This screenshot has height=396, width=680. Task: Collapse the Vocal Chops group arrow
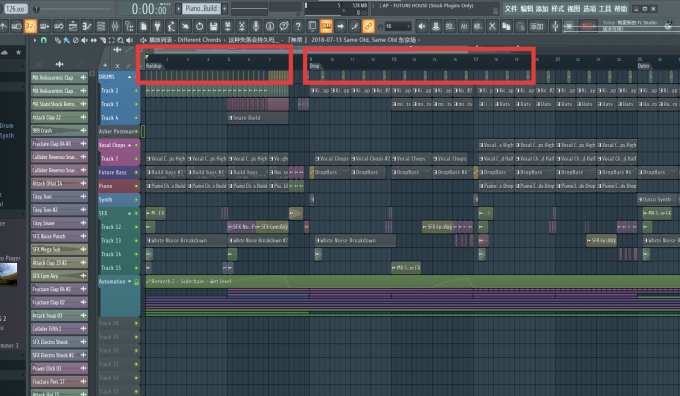129,145
